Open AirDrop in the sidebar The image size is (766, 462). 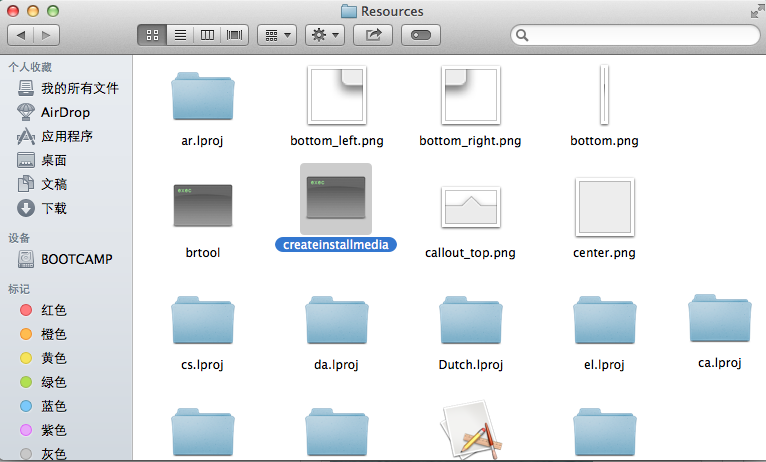tap(54, 112)
